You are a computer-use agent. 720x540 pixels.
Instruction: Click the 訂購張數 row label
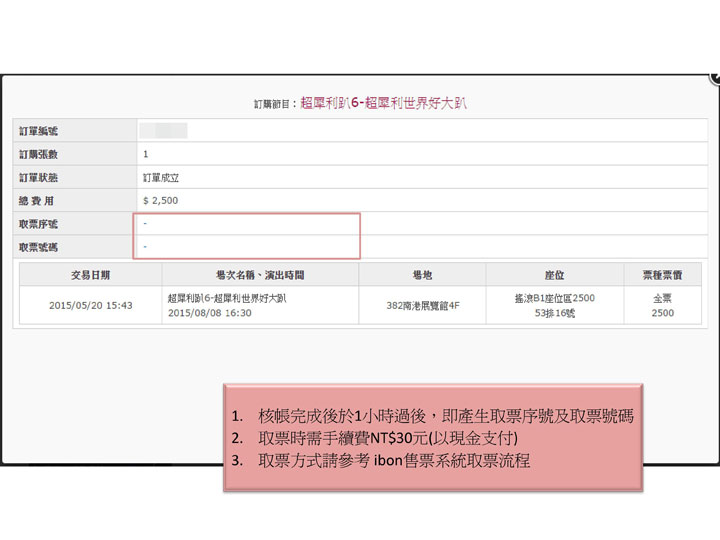[39, 154]
